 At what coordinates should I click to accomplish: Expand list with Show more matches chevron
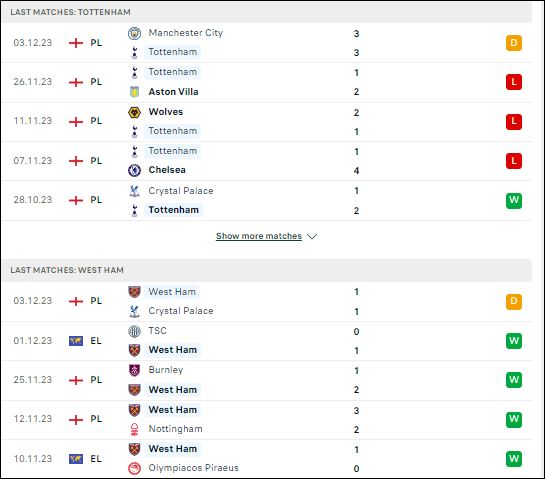[x=312, y=236]
